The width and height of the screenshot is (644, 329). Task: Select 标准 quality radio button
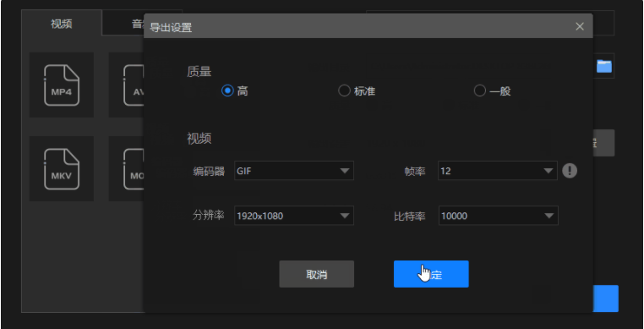click(x=344, y=90)
